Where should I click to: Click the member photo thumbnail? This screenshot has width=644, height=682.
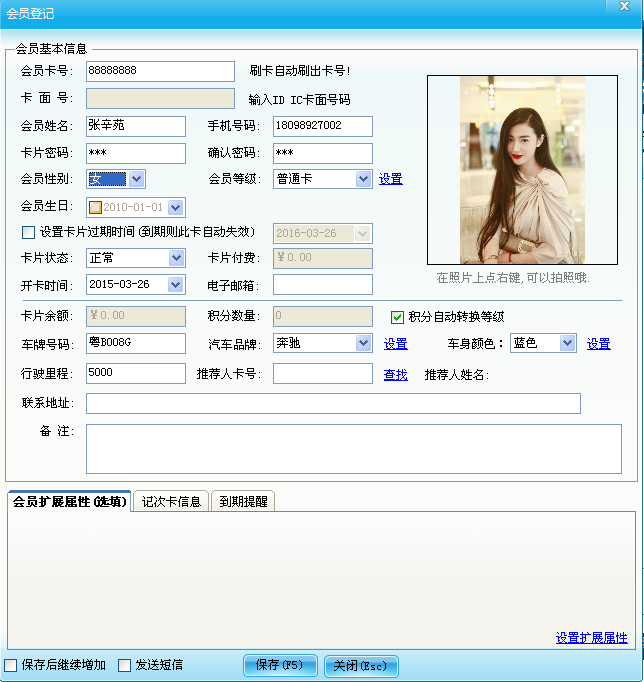click(522, 170)
